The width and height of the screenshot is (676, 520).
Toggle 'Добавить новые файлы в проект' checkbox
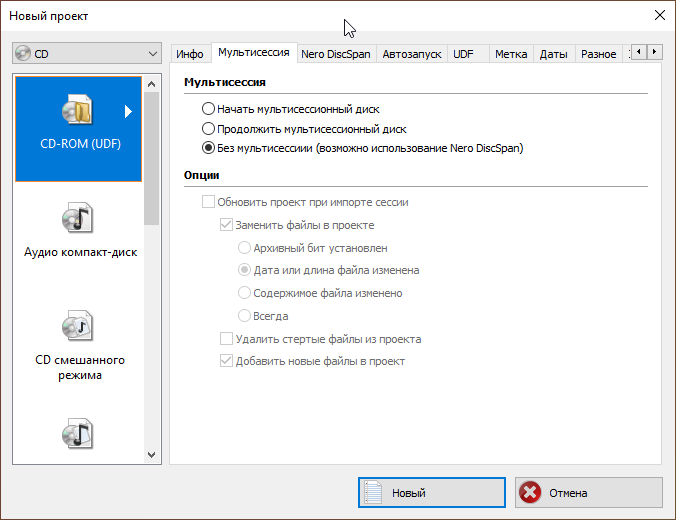(x=226, y=360)
